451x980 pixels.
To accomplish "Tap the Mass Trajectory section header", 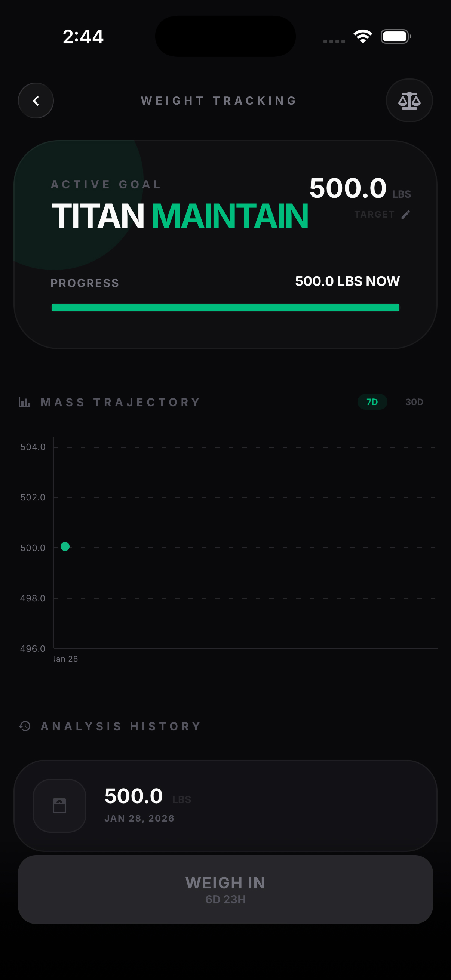I will (120, 402).
